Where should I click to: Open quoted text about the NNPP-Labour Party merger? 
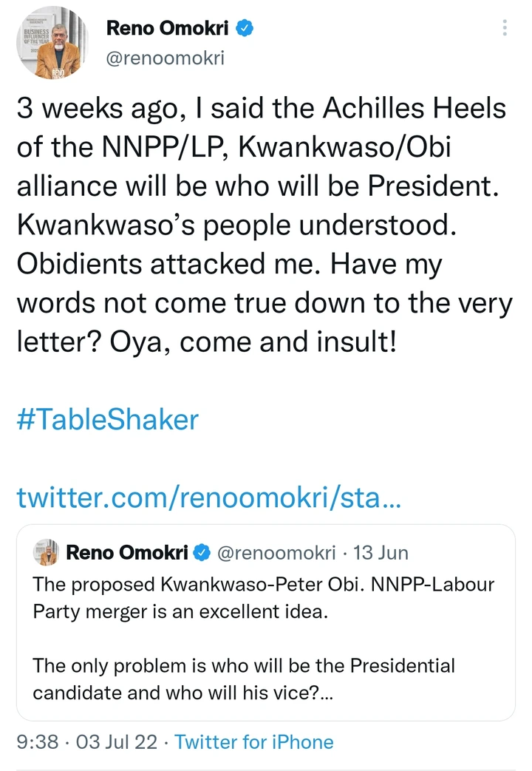[264, 599]
